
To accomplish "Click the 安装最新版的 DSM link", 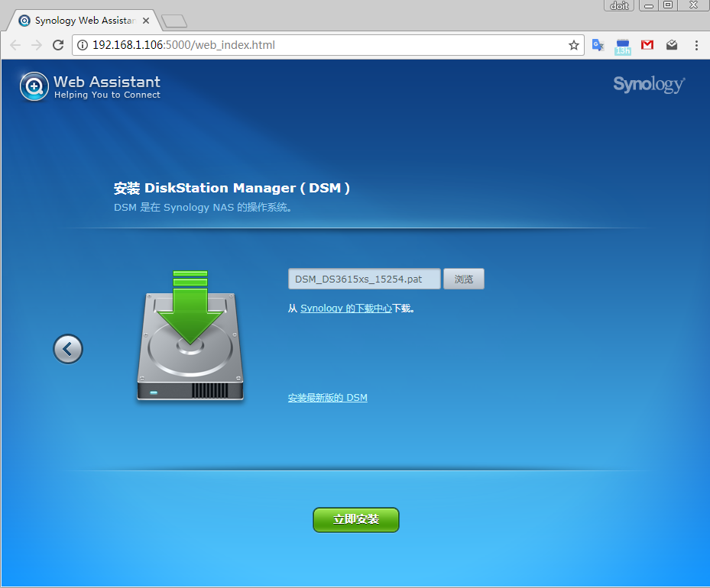I will click(x=328, y=398).
